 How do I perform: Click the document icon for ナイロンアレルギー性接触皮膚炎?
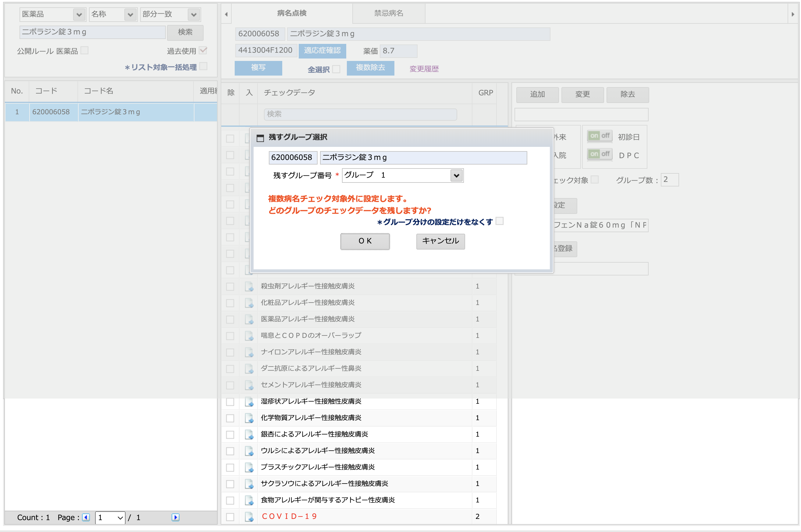pos(249,352)
